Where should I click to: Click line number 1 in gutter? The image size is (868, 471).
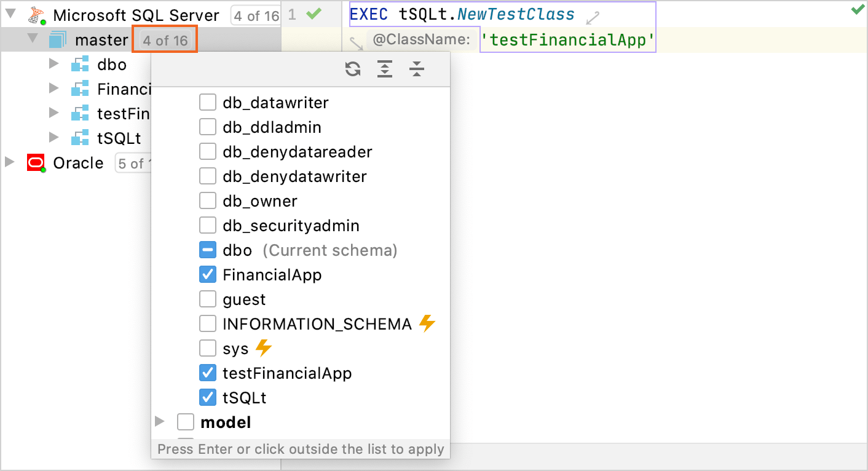(x=292, y=14)
